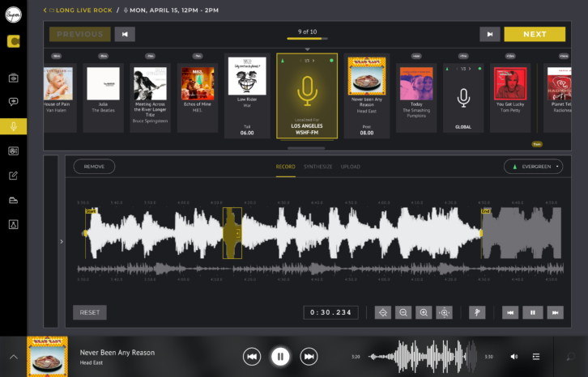Click evergreen tree marker on GLOBAL card
This screenshot has width=588, height=377.
(447, 69)
